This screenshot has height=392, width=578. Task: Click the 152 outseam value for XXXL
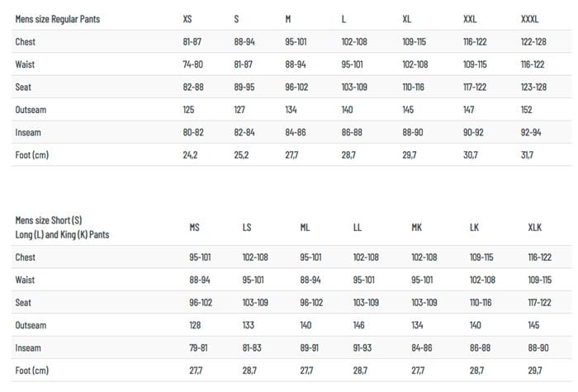point(527,110)
